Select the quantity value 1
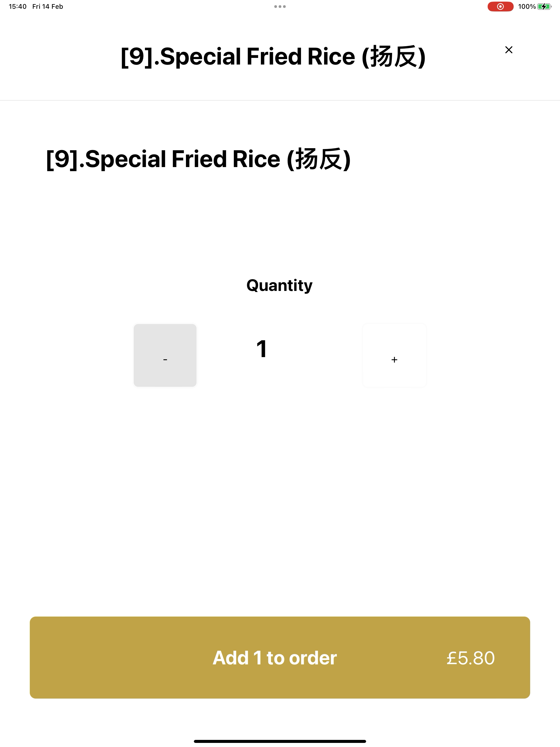 coord(262,349)
